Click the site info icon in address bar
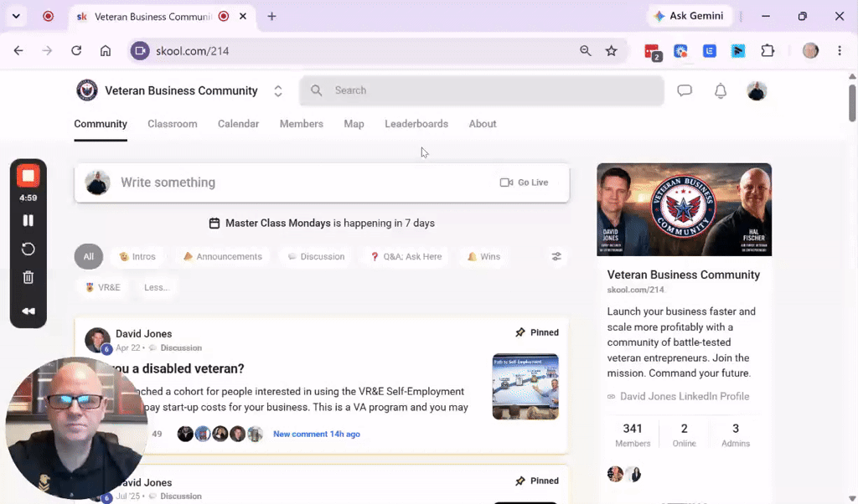 pos(140,51)
